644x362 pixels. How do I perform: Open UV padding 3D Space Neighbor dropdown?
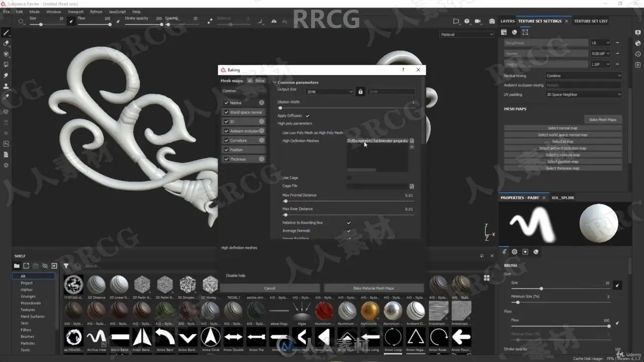click(584, 95)
